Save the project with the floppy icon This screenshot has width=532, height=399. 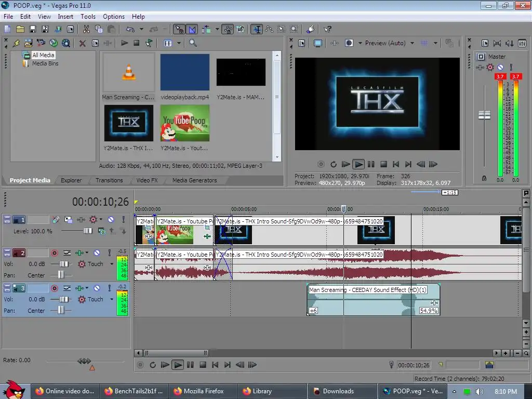tap(33, 29)
